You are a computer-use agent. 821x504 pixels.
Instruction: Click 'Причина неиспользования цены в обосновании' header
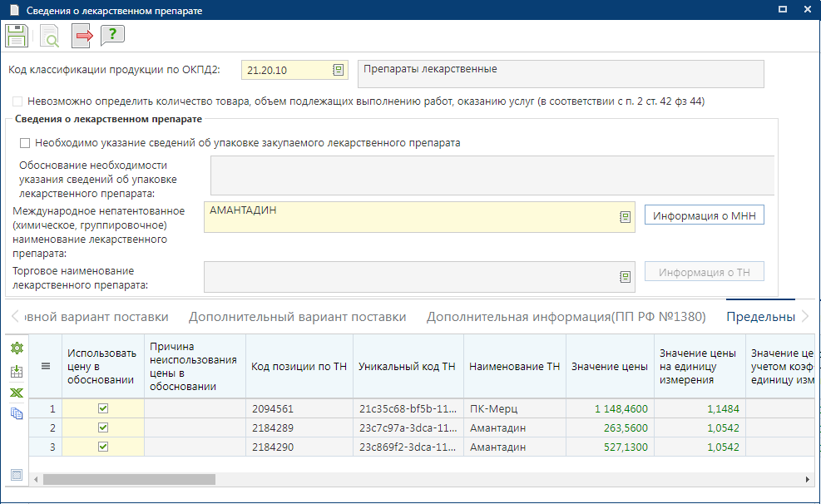[x=195, y=366]
